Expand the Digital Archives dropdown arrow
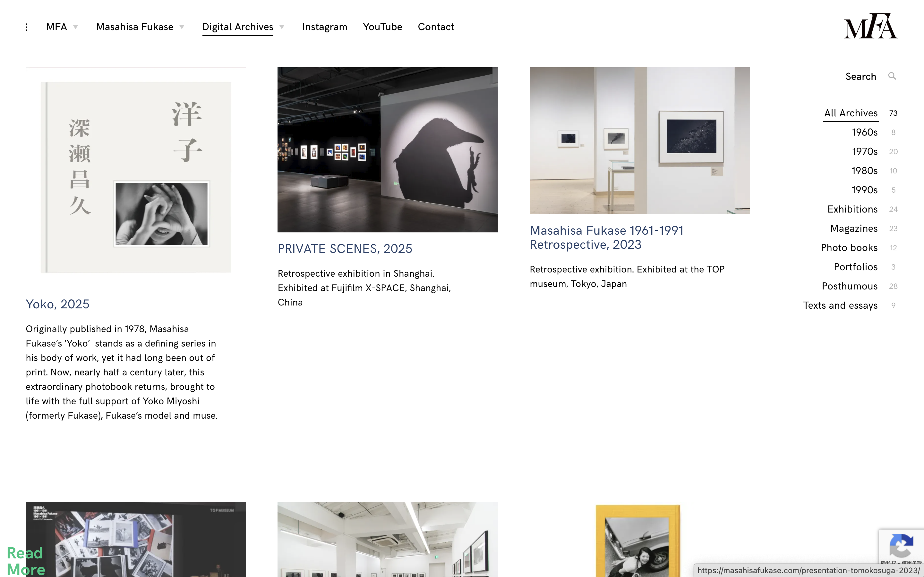 point(282,27)
